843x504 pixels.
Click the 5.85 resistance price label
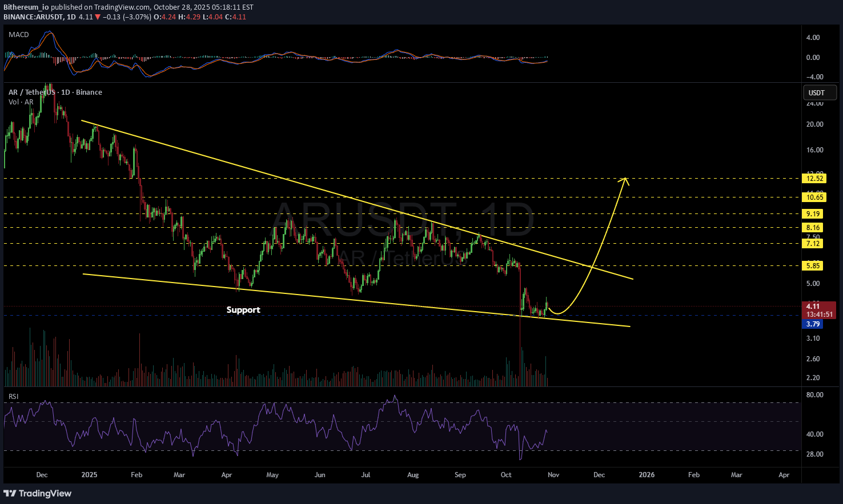pyautogui.click(x=812, y=266)
